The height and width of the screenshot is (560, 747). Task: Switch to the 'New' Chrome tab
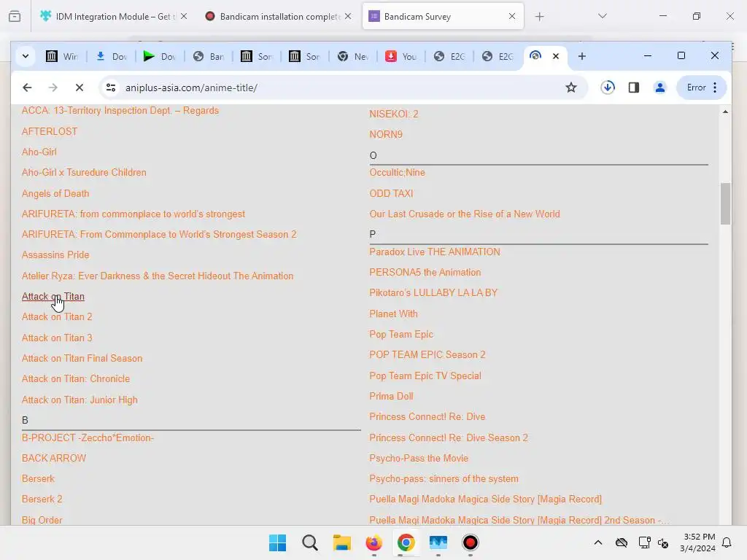pyautogui.click(x=353, y=56)
